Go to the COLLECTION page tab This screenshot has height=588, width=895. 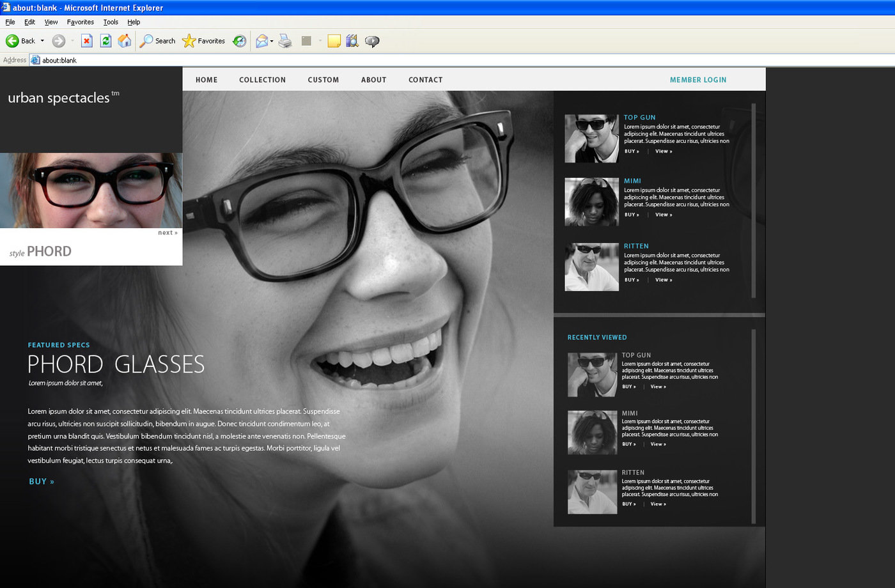pyautogui.click(x=262, y=80)
